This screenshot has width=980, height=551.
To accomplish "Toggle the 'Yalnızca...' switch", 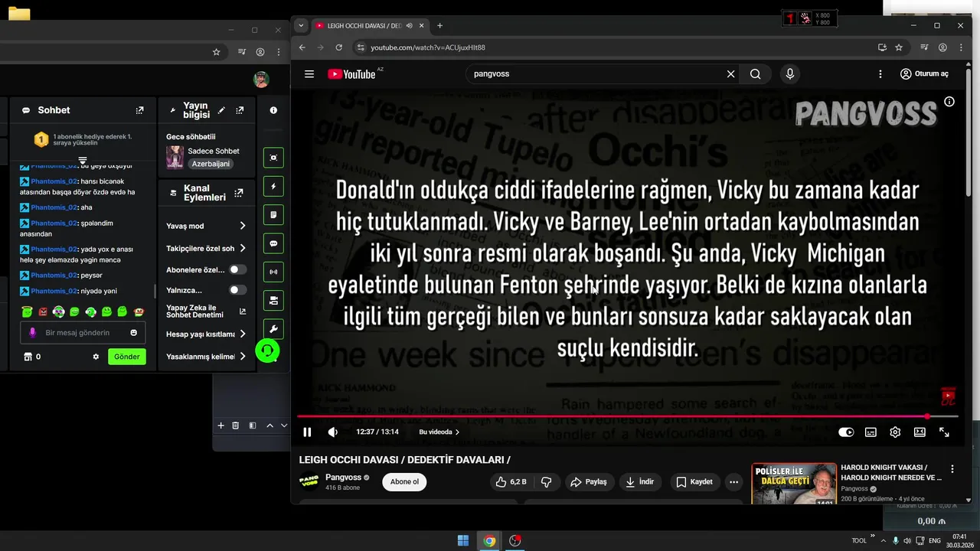I will coord(238,290).
